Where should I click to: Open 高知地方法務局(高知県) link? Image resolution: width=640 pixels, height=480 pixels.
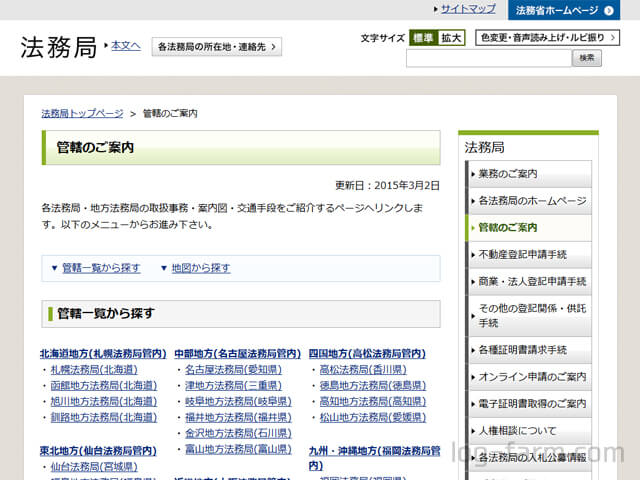point(373,402)
